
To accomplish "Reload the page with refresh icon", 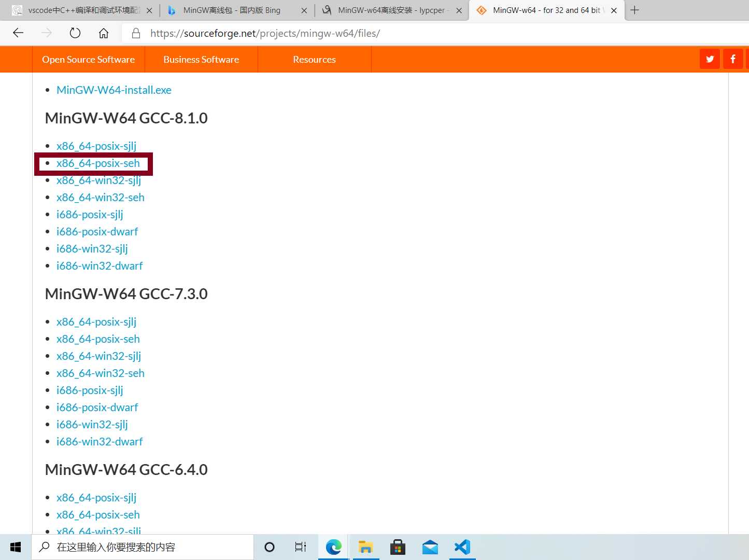I will click(75, 33).
